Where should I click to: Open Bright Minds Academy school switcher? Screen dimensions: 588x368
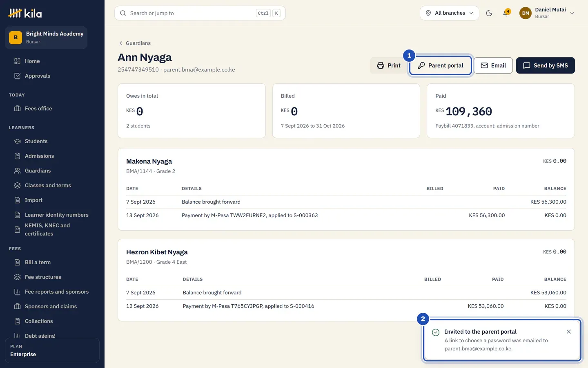click(46, 38)
